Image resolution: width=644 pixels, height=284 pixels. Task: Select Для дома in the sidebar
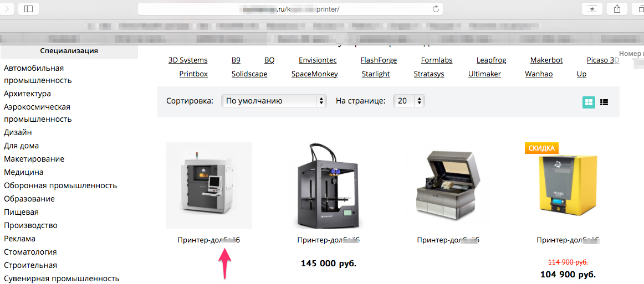(22, 146)
